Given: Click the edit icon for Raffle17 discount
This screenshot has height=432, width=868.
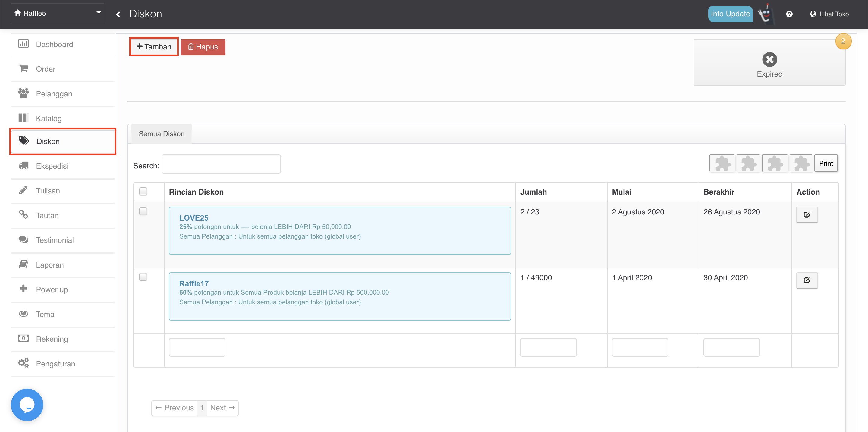Looking at the screenshot, I should 806,280.
